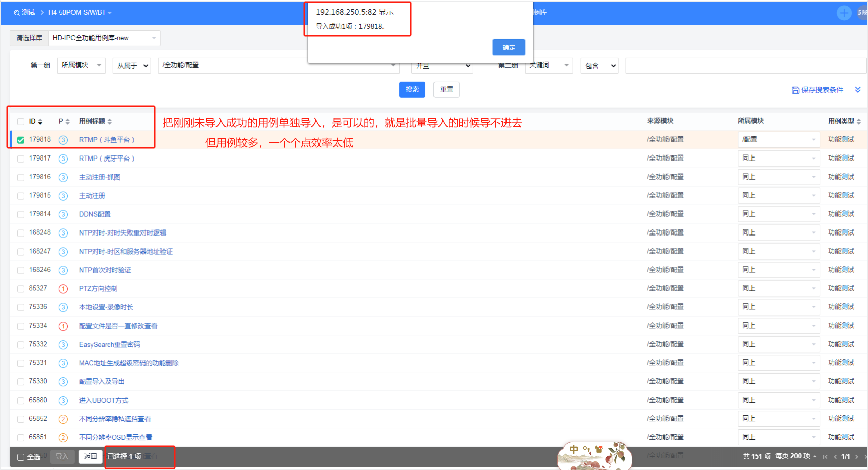
Task: Click priority 3 icon of case 179816
Action: click(x=63, y=177)
